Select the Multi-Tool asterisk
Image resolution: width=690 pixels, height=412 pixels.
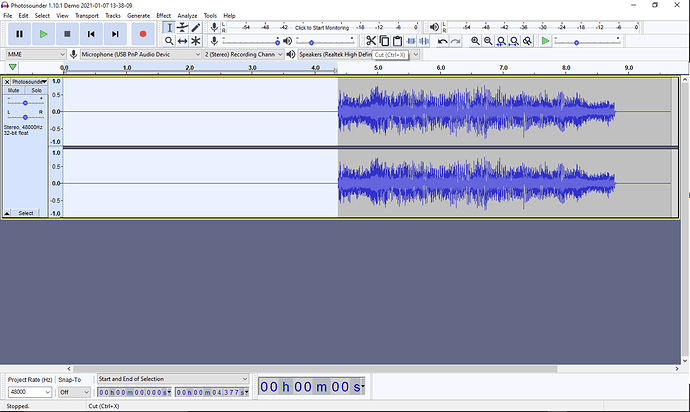point(195,41)
